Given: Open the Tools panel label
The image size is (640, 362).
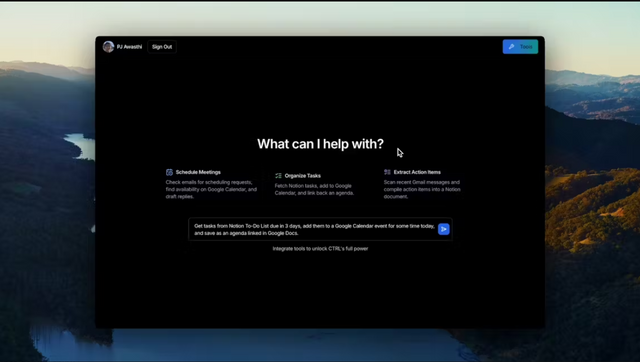Looking at the screenshot, I should (526, 47).
